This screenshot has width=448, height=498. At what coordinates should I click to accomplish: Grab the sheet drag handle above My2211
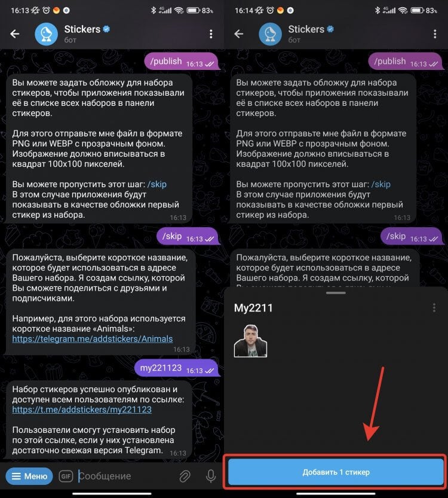pyautogui.click(x=336, y=293)
